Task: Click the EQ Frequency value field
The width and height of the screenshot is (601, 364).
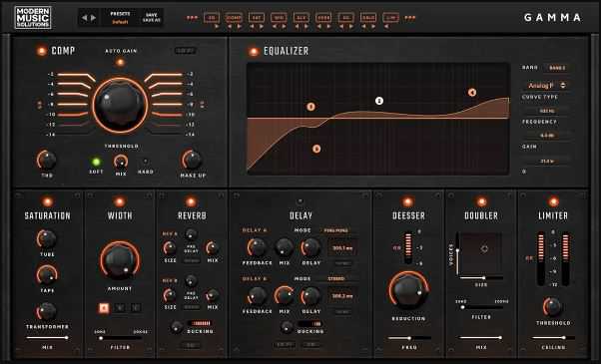Action: coord(547,111)
